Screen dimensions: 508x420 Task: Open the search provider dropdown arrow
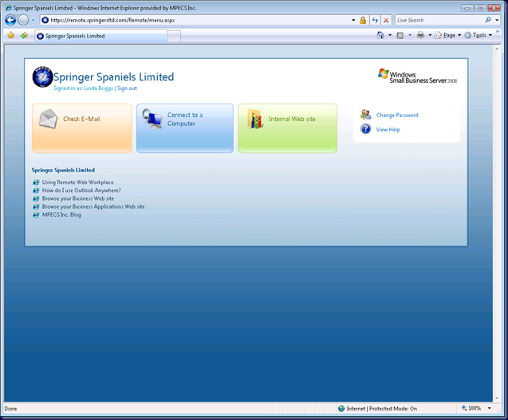497,20
